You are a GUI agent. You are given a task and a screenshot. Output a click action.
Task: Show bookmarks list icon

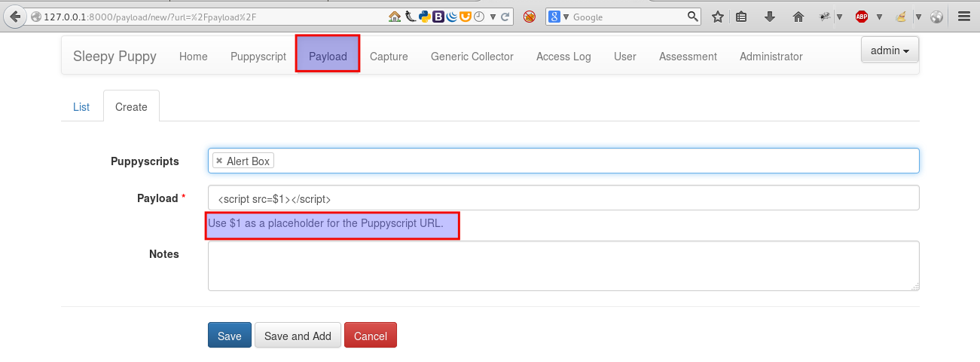741,16
